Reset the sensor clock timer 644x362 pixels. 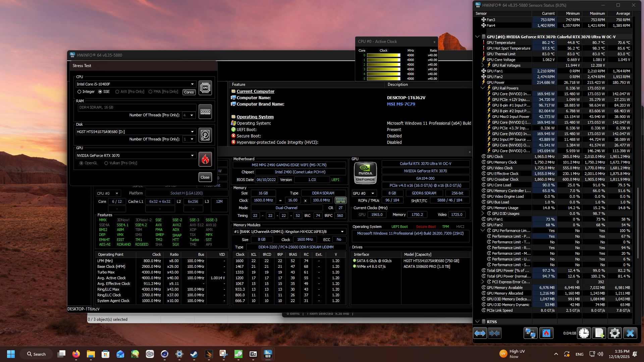click(x=584, y=333)
